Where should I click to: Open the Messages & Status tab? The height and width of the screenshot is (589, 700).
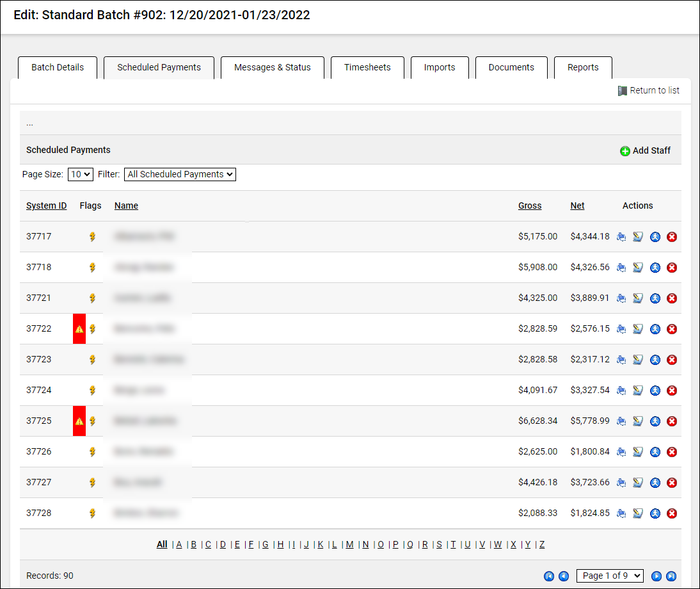[273, 67]
